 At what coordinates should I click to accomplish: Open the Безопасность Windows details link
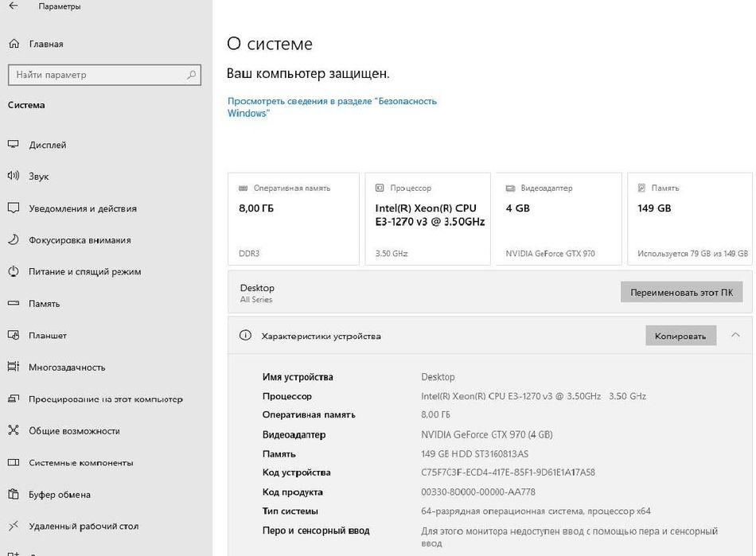tap(332, 107)
